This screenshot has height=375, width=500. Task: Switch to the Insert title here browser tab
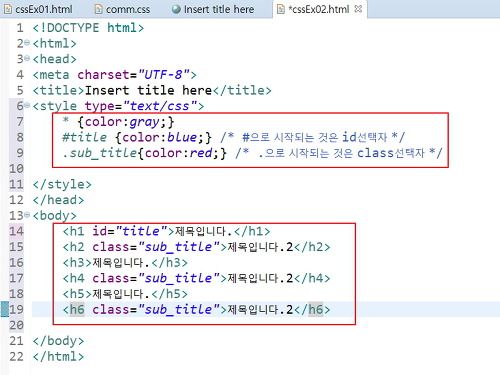click(213, 9)
